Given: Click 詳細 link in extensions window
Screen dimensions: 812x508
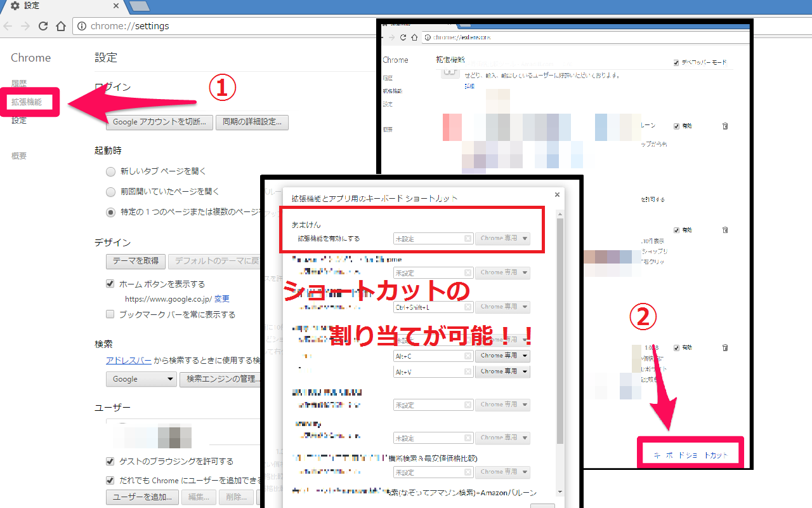Looking at the screenshot, I should 469,86.
